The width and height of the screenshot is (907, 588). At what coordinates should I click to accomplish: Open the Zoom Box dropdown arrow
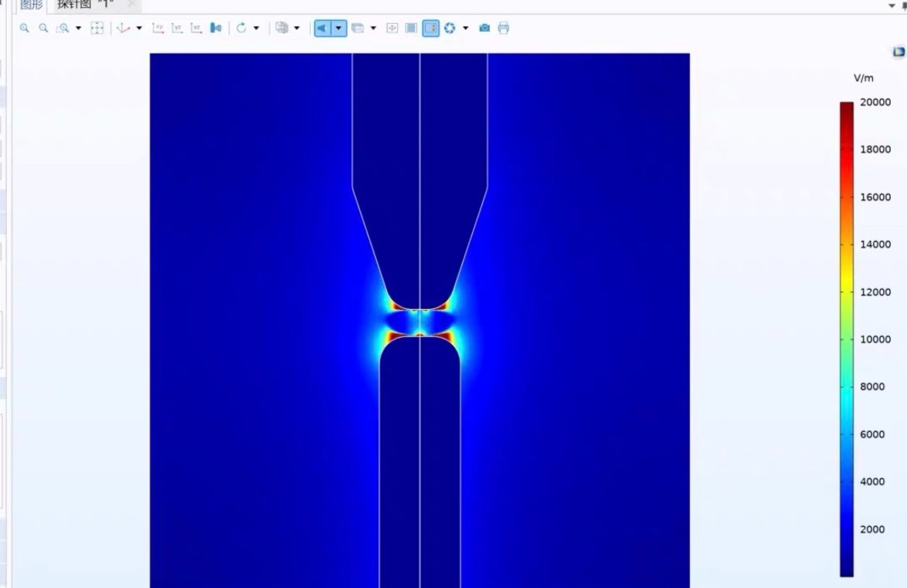click(78, 28)
